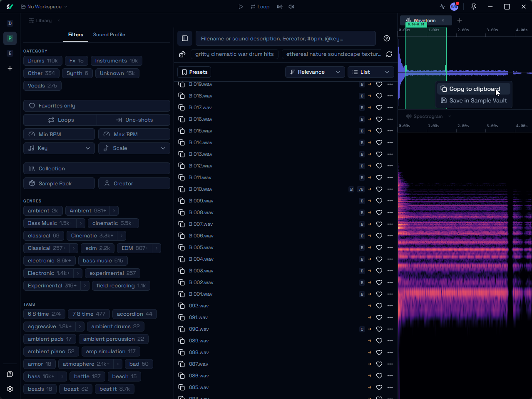Open the Presets button

pyautogui.click(x=194, y=72)
